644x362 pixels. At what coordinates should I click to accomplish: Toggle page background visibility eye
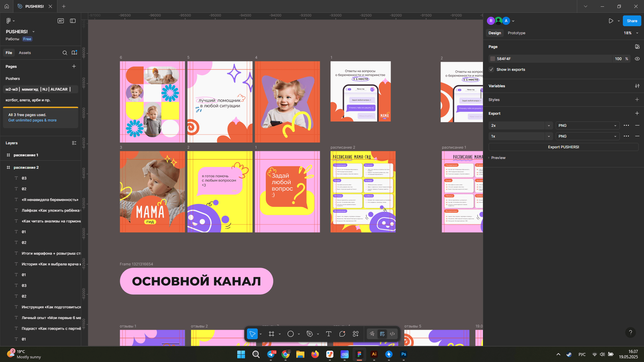[x=637, y=59]
